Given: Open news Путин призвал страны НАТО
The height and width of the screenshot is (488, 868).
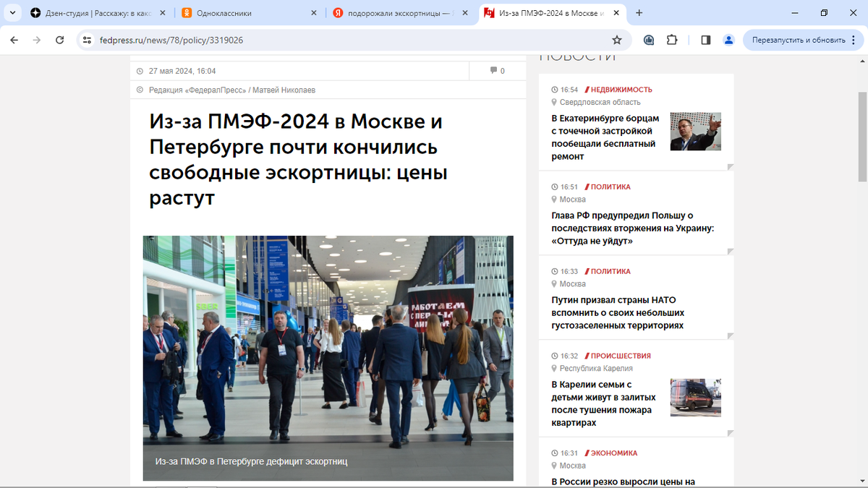Looking at the screenshot, I should pyautogui.click(x=618, y=312).
